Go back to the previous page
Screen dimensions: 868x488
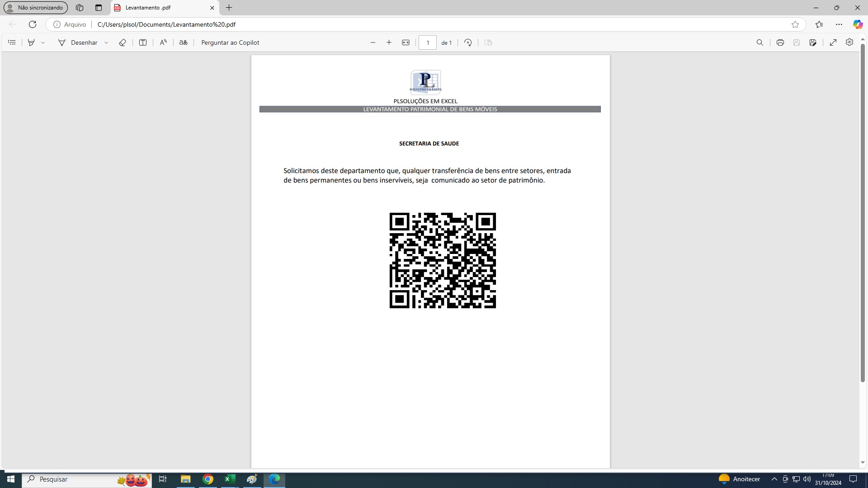13,24
